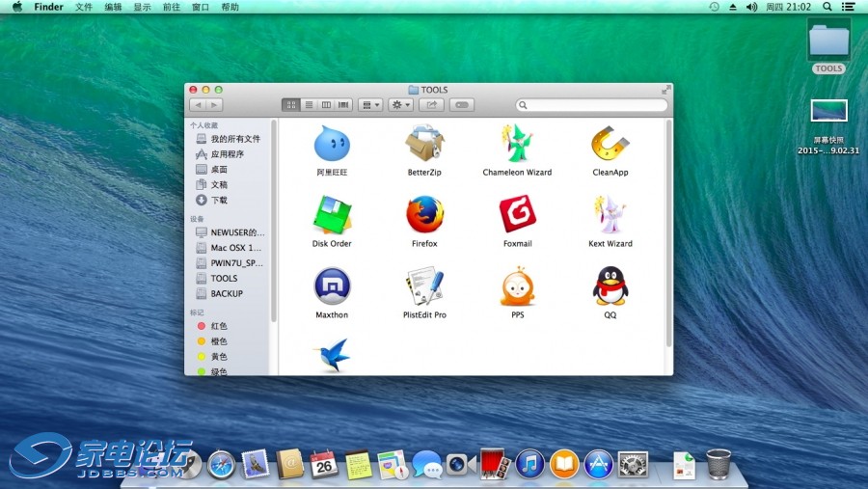Switch to column view mode
The height and width of the screenshot is (489, 868).
326,105
